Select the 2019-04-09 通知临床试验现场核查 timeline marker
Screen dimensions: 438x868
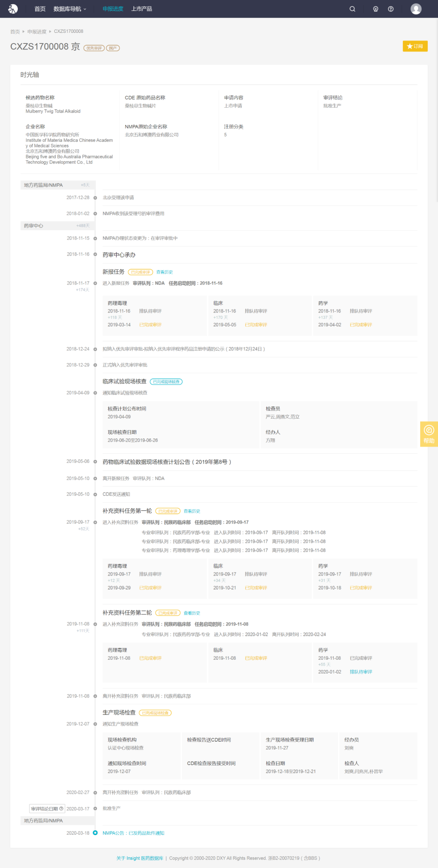tap(95, 393)
